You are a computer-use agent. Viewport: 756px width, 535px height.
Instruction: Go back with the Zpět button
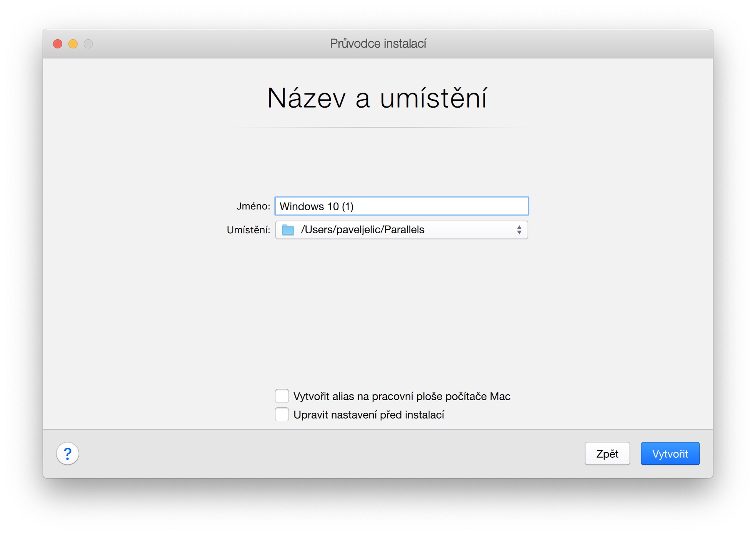coord(607,454)
